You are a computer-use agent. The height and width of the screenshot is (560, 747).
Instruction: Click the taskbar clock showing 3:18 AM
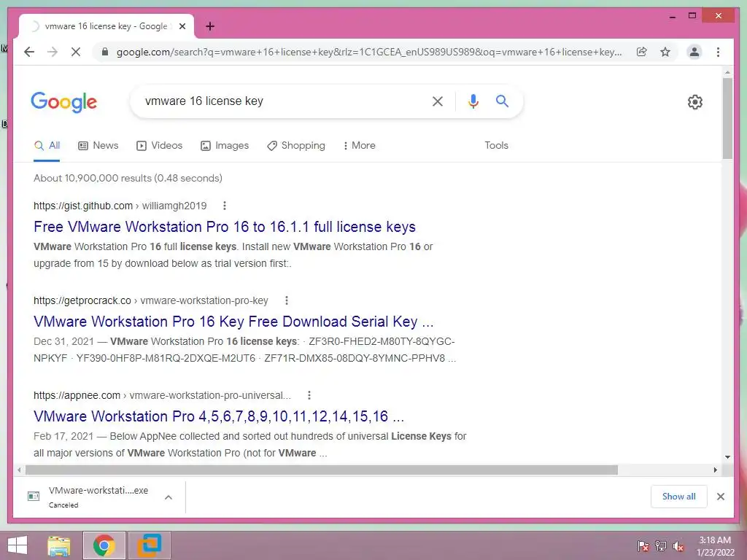(715, 546)
